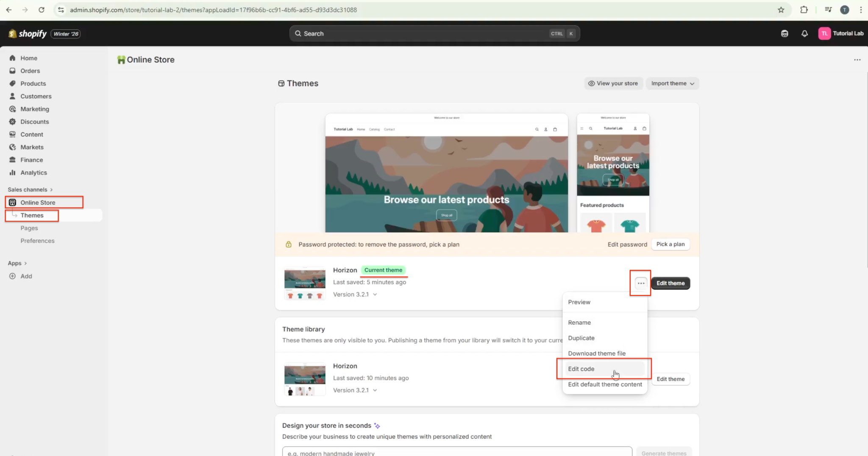
Task: Choose Edit default theme content
Action: click(605, 384)
